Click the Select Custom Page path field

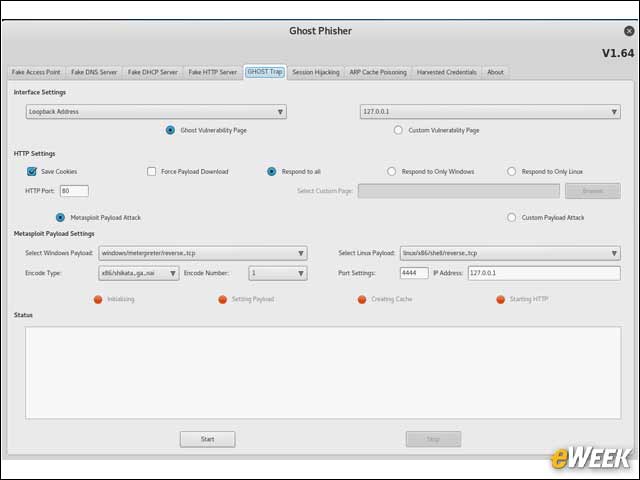(459, 191)
